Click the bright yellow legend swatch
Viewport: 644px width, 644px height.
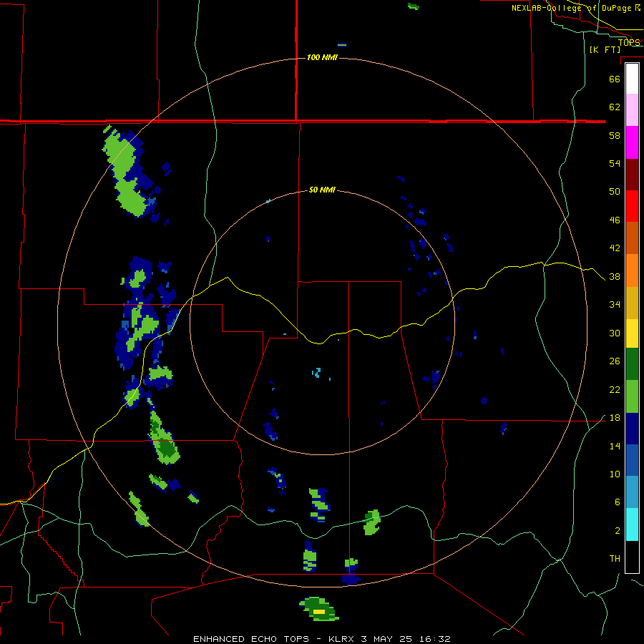632,333
